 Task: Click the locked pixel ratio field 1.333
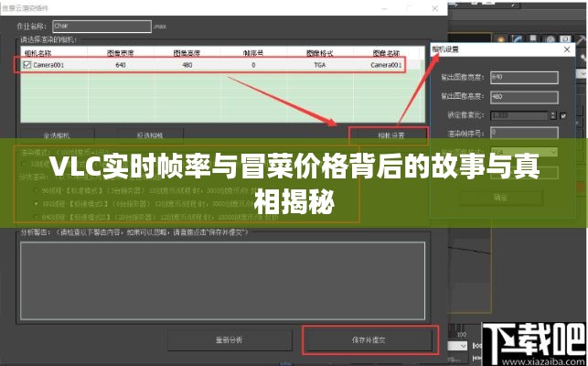(x=519, y=115)
